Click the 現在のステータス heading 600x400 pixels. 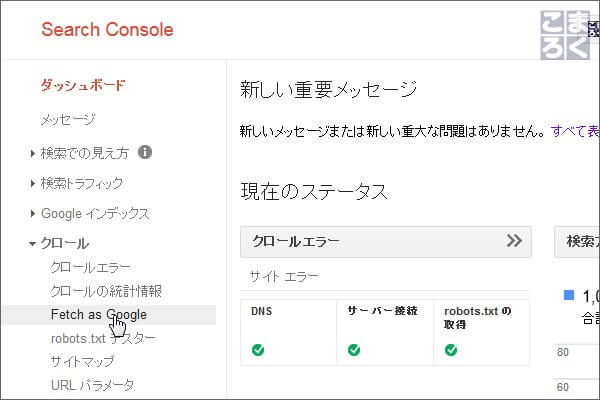[x=314, y=191]
